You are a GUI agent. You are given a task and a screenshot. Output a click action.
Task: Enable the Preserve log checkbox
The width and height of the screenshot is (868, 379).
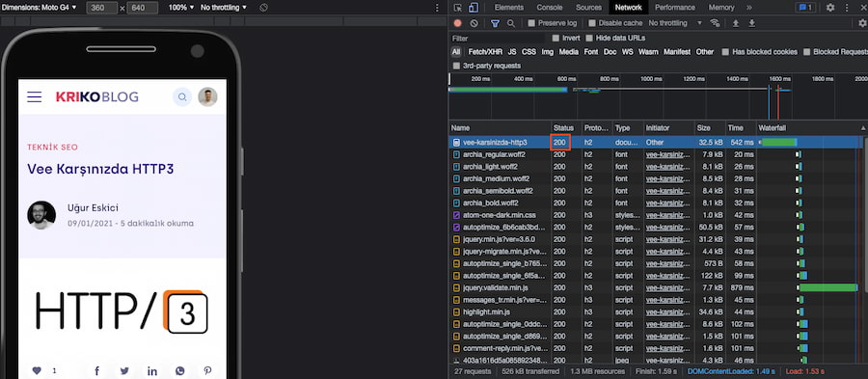pos(531,23)
